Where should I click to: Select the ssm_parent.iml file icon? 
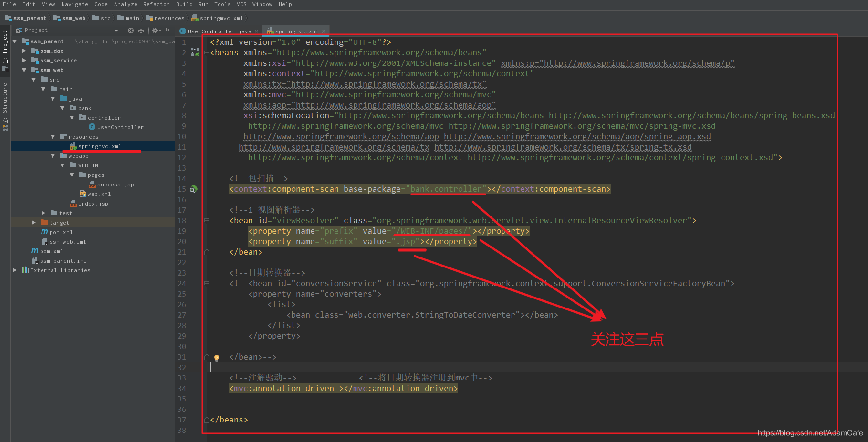coord(35,260)
